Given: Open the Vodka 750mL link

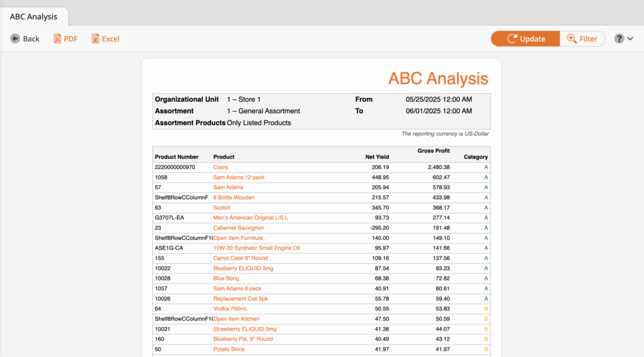Looking at the screenshot, I should pyautogui.click(x=230, y=309).
